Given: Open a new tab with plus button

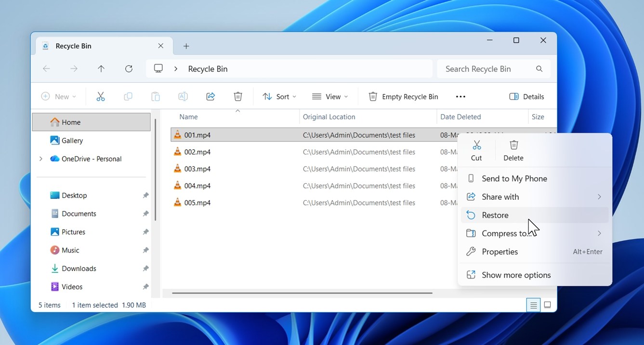Looking at the screenshot, I should pos(186,46).
